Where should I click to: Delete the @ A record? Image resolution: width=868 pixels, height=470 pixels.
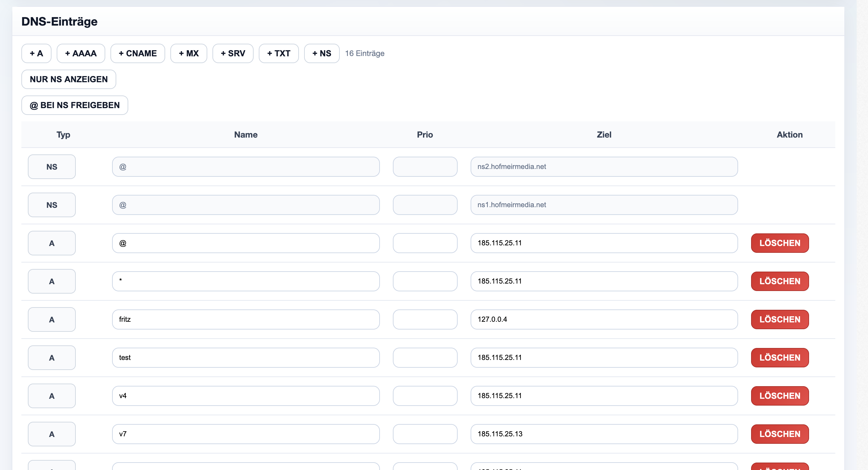(779, 243)
